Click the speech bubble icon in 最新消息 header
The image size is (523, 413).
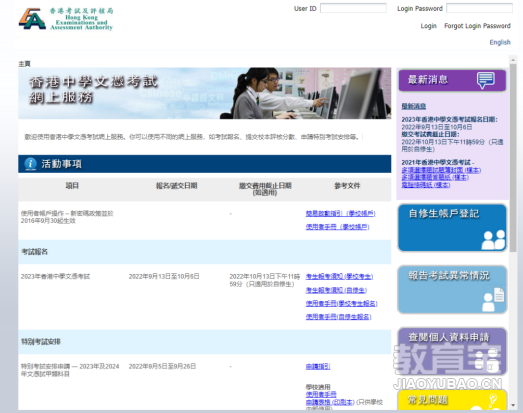pyautogui.click(x=486, y=80)
